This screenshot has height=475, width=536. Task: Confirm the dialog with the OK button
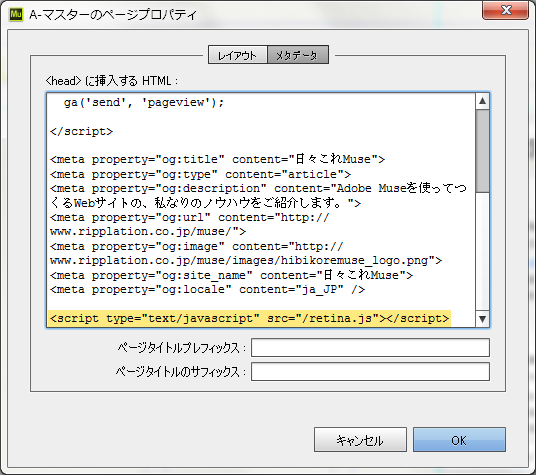click(459, 439)
